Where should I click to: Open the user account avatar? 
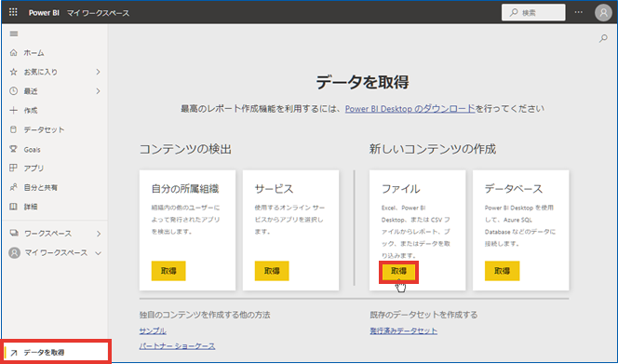[x=603, y=13]
